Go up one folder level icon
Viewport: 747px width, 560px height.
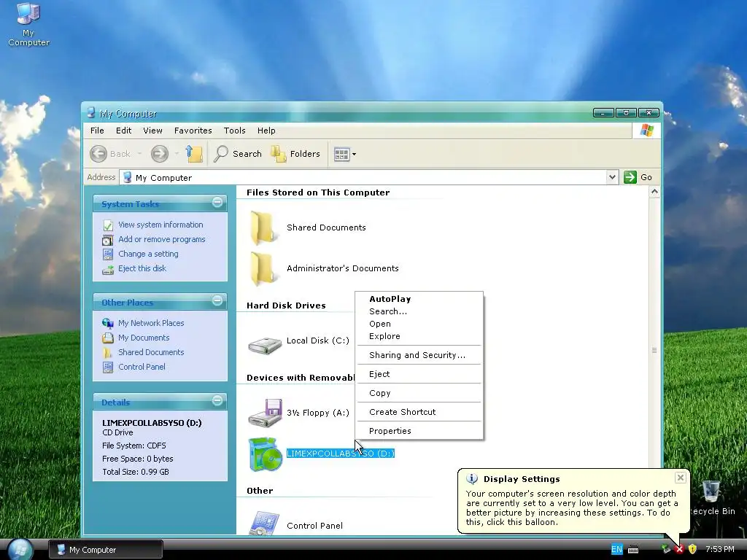194,154
